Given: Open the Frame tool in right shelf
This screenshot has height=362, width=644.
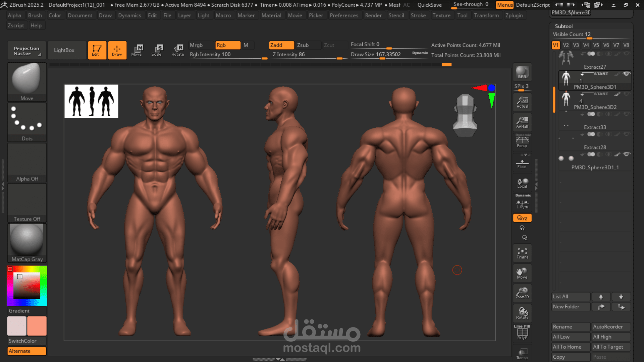Looking at the screenshot, I should click(522, 253).
